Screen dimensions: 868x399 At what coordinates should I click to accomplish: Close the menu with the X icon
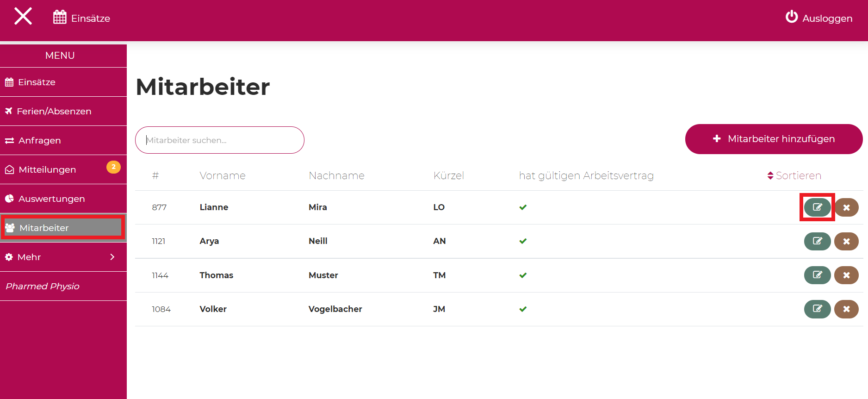[23, 17]
